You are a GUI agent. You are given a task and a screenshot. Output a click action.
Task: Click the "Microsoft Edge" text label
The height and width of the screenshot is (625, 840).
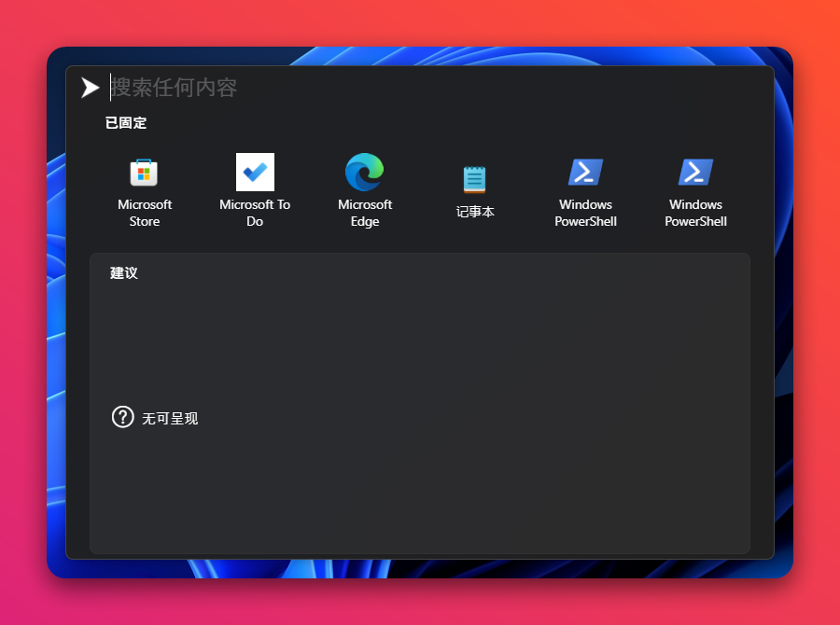coord(365,213)
